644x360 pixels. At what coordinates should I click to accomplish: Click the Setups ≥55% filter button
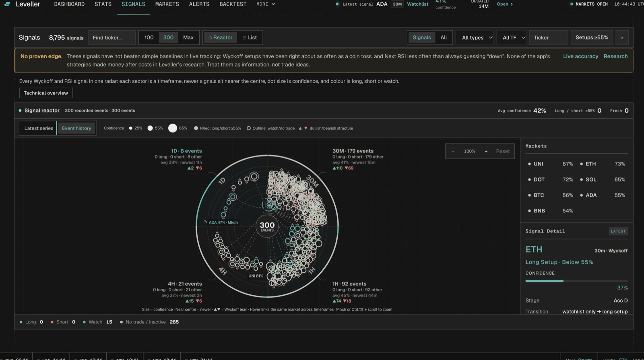tap(592, 37)
